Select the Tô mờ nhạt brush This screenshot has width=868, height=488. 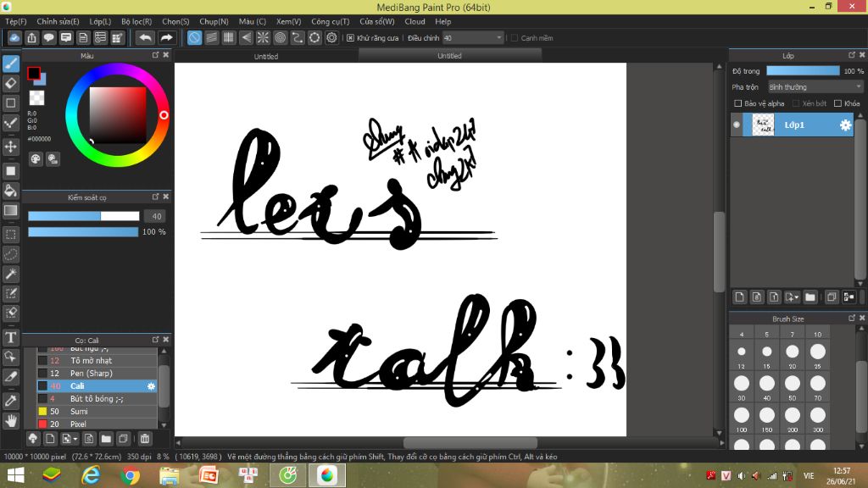[97, 361]
